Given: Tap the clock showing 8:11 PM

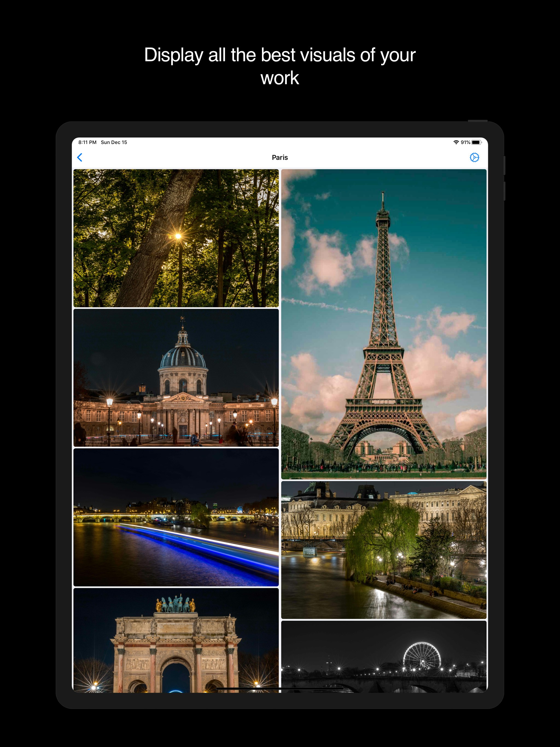Looking at the screenshot, I should click(87, 142).
